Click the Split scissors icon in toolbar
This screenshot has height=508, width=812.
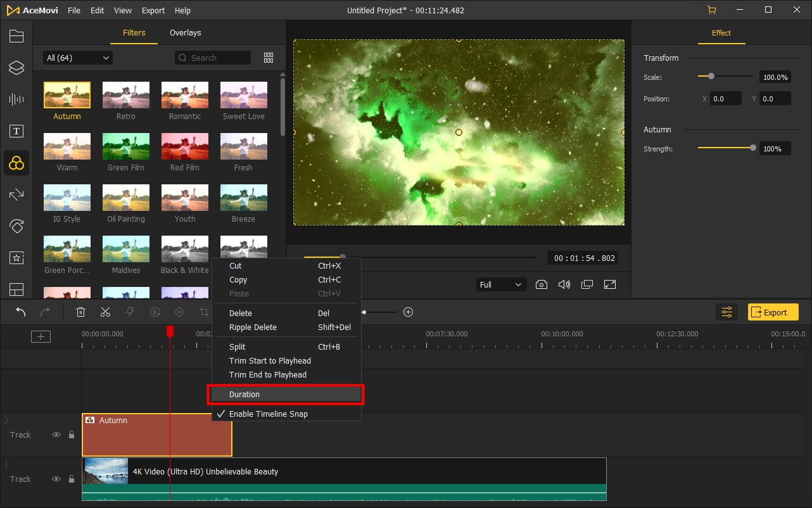[x=105, y=312]
